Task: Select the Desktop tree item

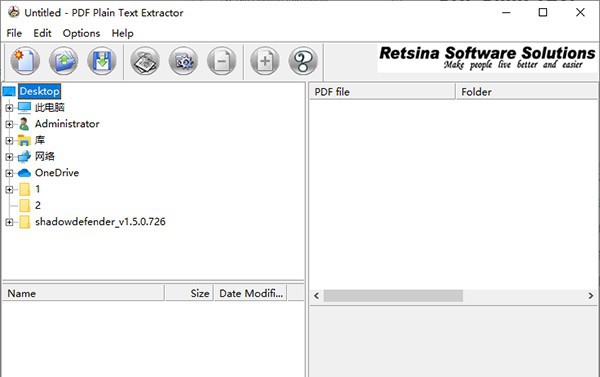Action: coord(39,91)
